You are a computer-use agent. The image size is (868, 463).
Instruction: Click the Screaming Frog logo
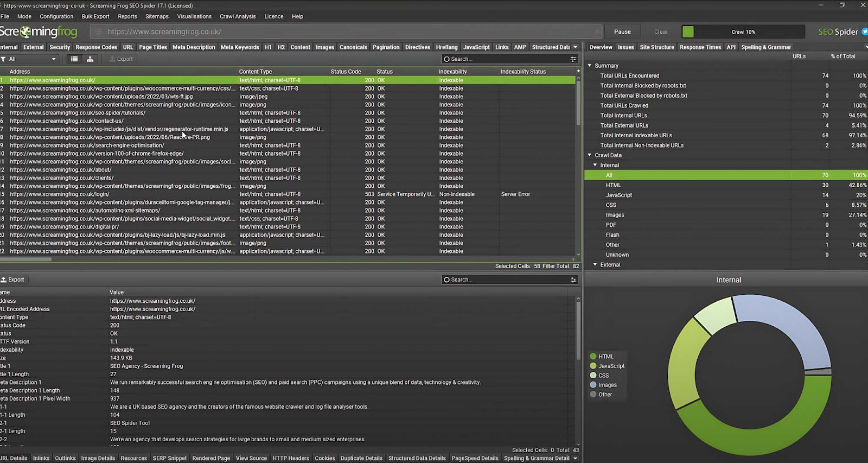(39, 31)
